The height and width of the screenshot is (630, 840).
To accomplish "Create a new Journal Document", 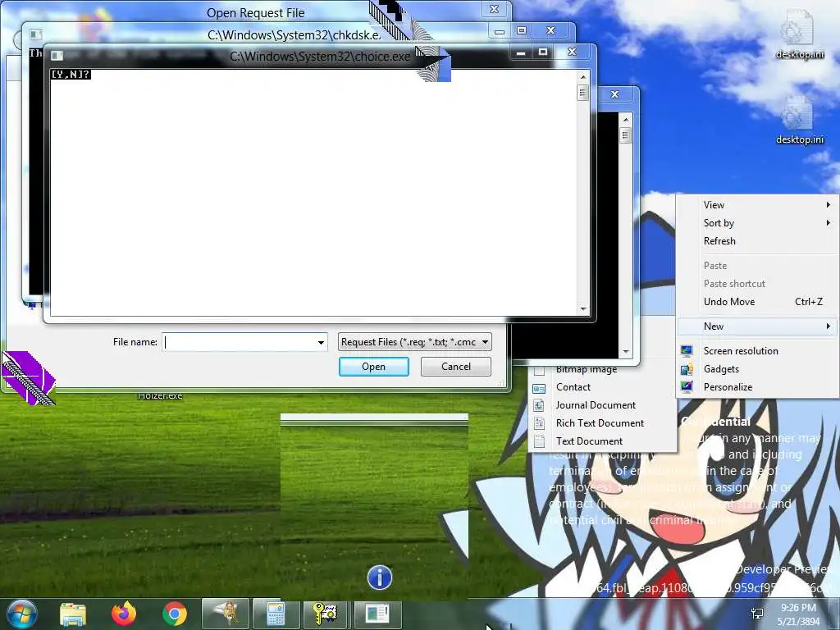I will click(602, 405).
